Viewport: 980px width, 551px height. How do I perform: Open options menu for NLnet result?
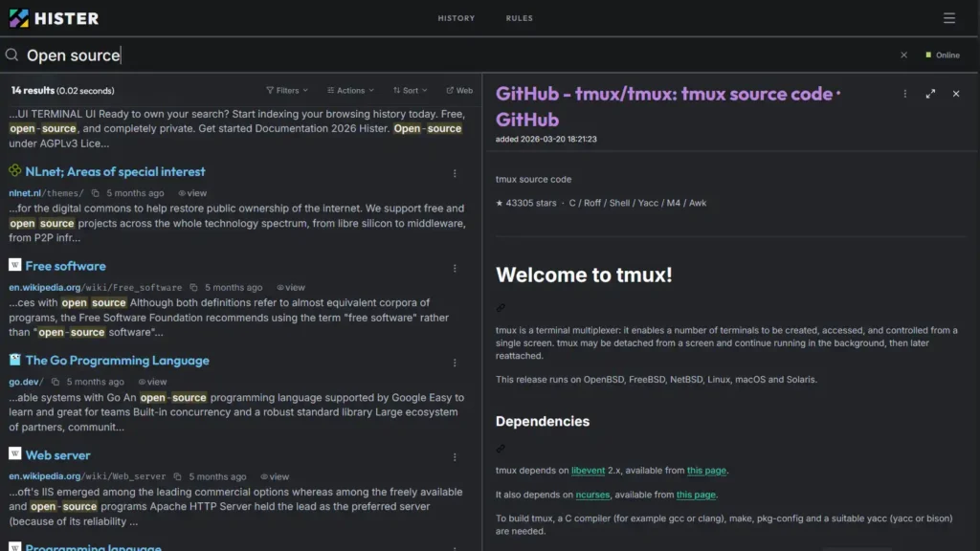(x=455, y=173)
